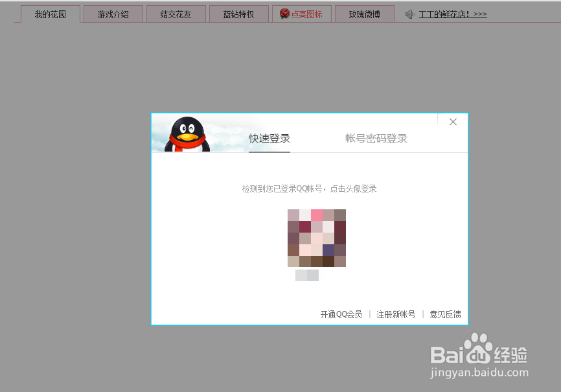Viewport: 561px width, 392px height.
Task: Close the QQ login dialog
Action: 453,122
